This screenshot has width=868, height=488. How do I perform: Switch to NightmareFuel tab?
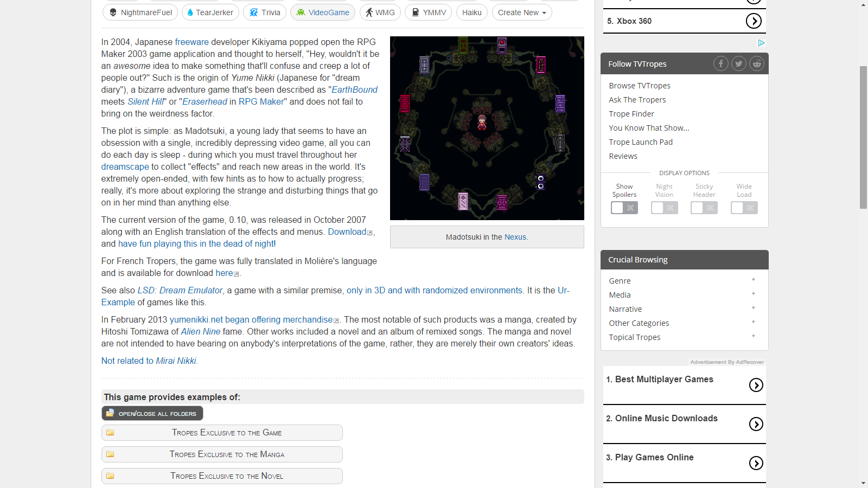click(140, 12)
